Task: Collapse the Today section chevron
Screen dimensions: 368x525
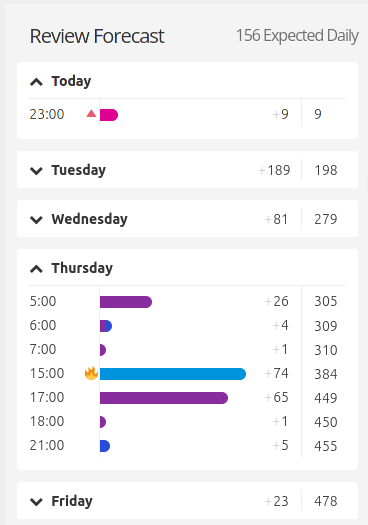Action: point(36,82)
